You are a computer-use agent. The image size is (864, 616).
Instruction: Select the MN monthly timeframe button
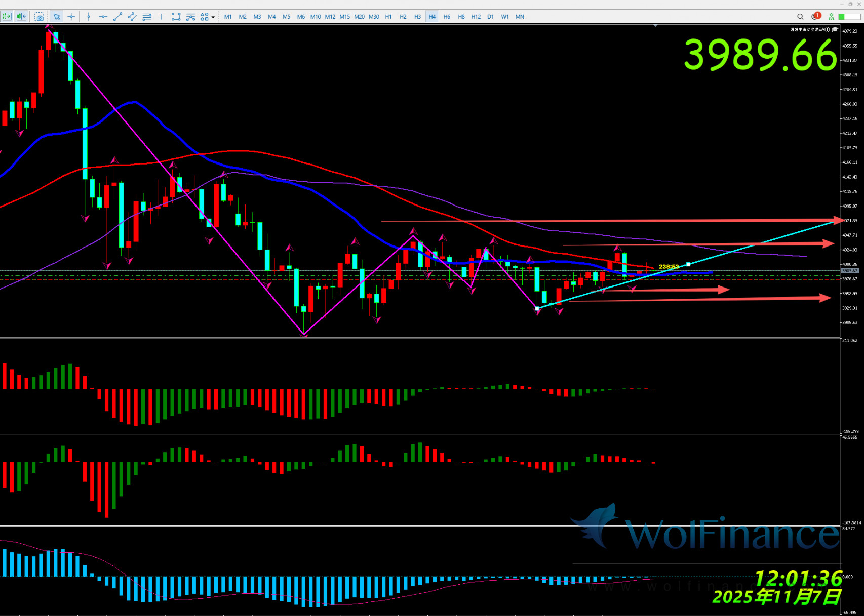520,17
